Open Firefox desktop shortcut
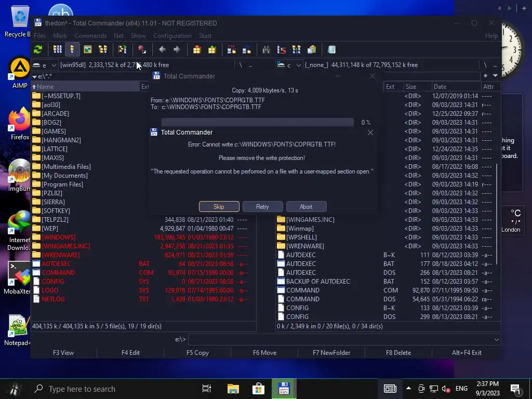Viewport: 532px width, 399px height. pos(19,124)
